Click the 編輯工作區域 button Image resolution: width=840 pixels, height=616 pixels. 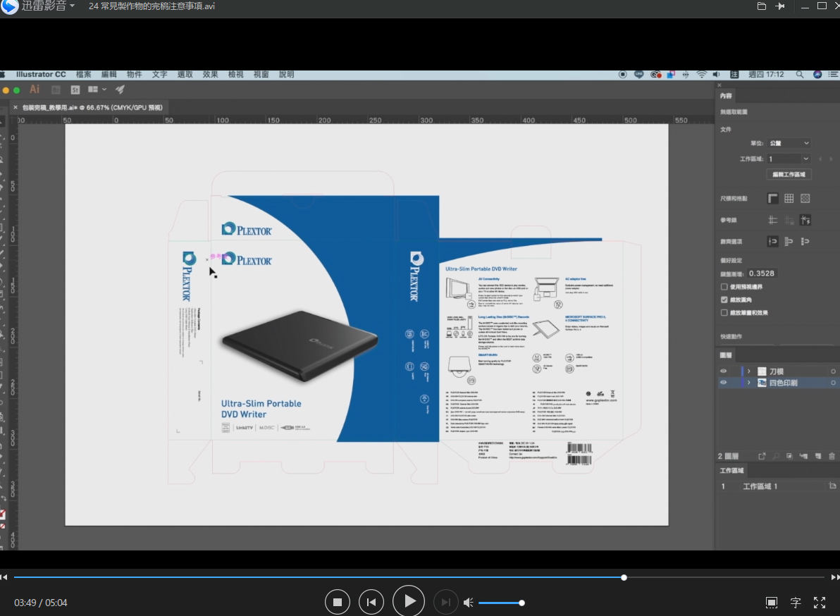point(789,174)
